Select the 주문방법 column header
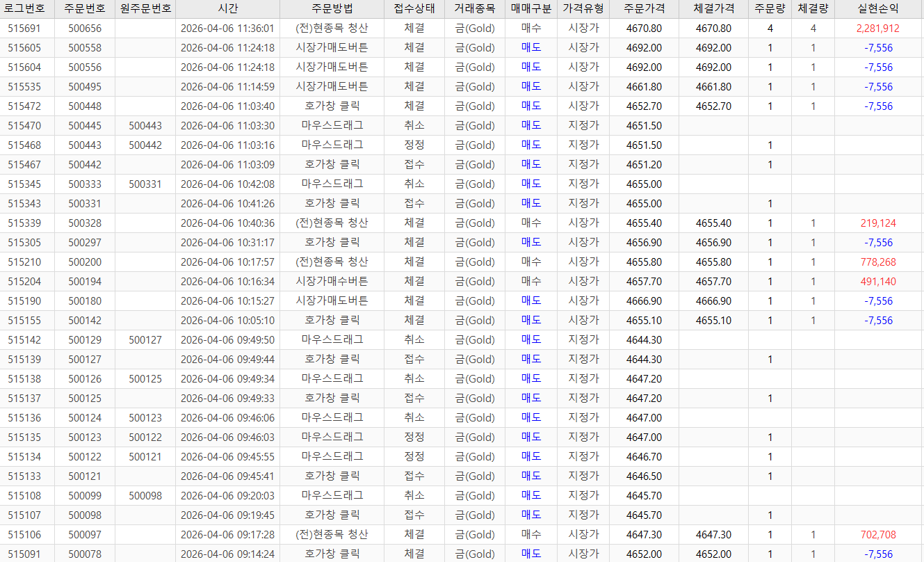 coord(332,9)
